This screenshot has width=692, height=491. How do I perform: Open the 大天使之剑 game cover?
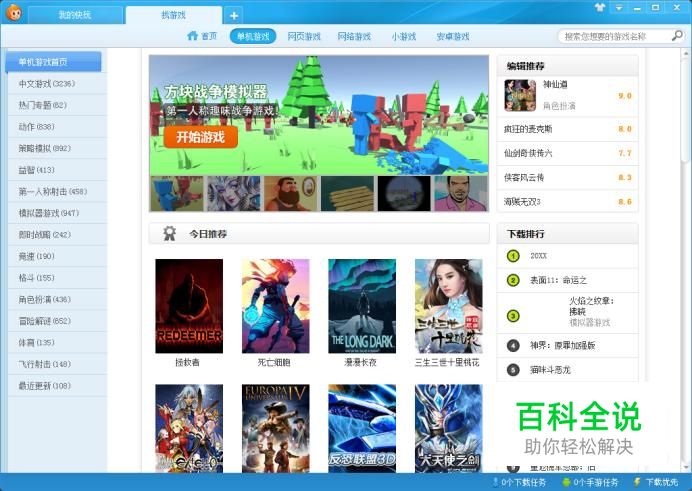click(x=448, y=428)
